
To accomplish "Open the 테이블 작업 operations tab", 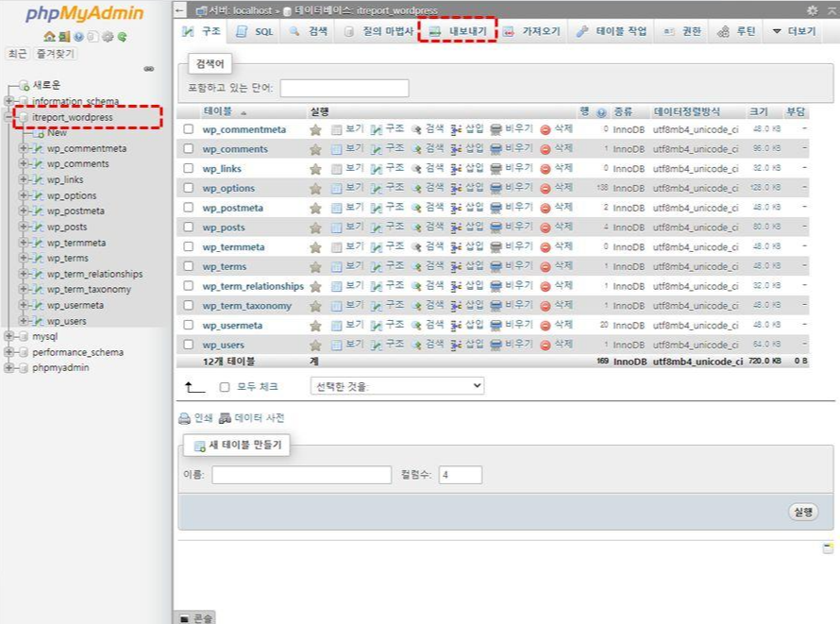I will tap(612, 31).
